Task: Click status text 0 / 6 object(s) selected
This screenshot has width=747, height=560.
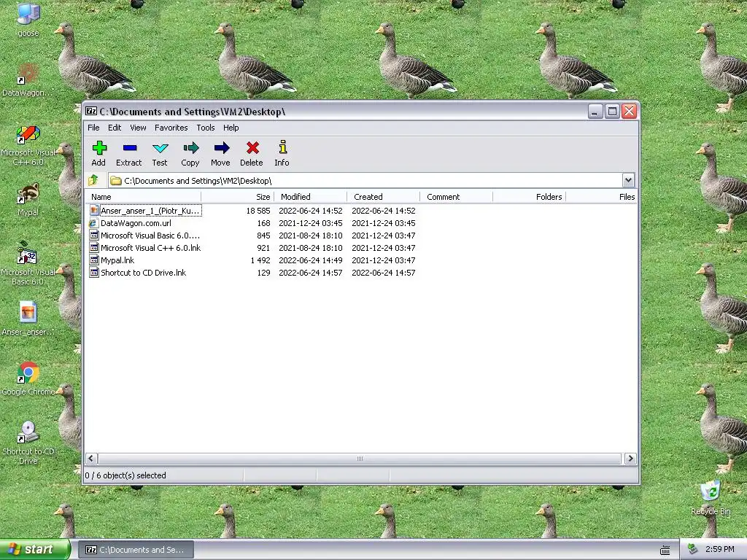Action: 125,475
